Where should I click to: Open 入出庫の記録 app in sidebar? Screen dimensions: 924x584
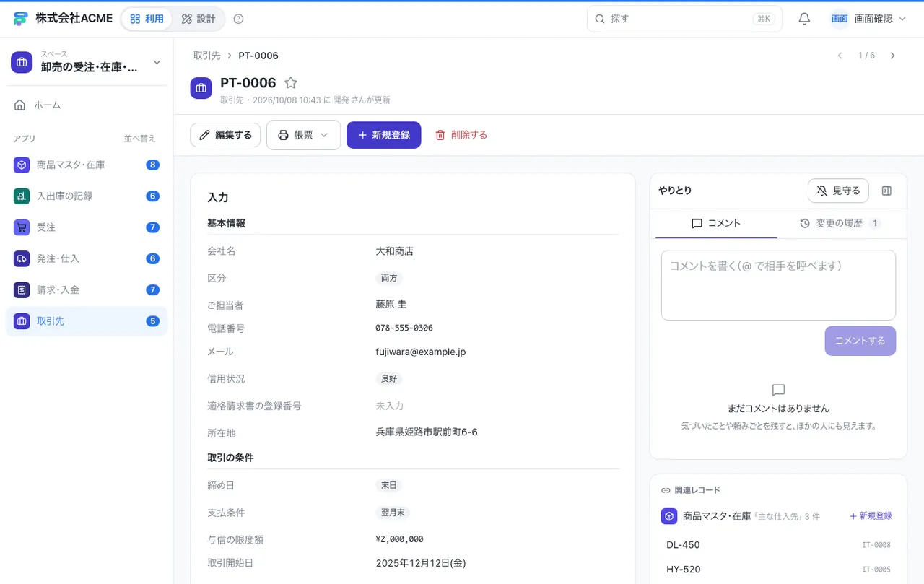87,196
